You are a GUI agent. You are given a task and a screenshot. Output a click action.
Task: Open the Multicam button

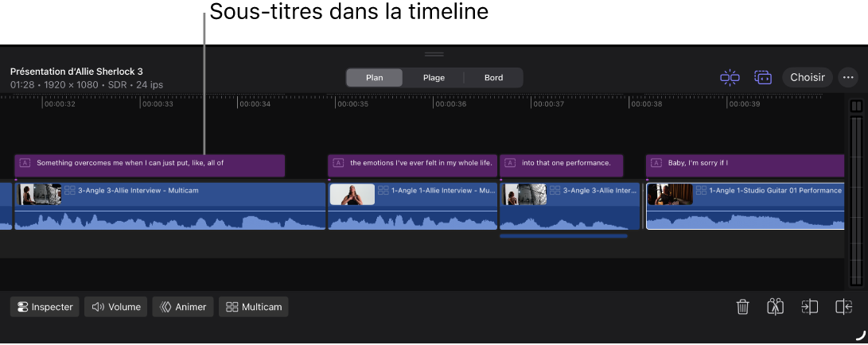click(254, 307)
